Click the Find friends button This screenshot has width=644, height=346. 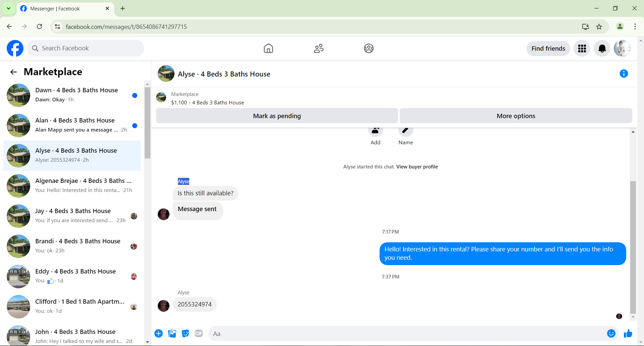click(x=548, y=48)
